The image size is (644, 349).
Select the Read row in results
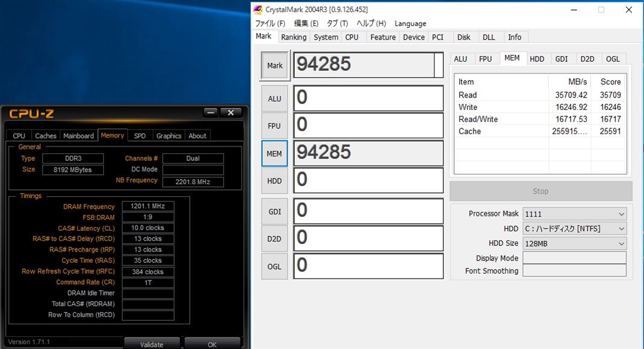click(x=540, y=95)
